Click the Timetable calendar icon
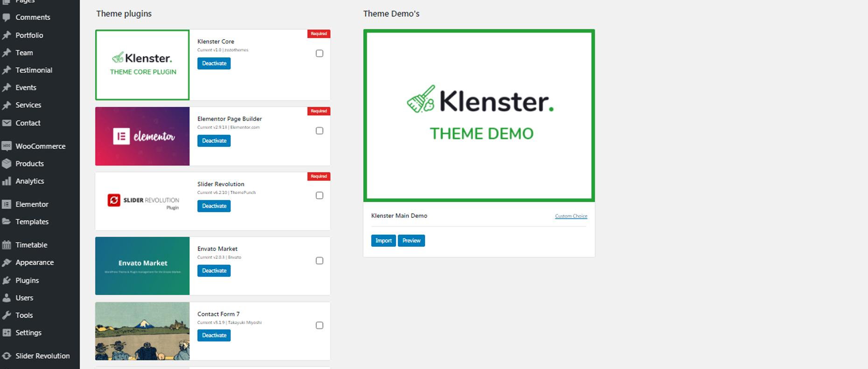 7,245
